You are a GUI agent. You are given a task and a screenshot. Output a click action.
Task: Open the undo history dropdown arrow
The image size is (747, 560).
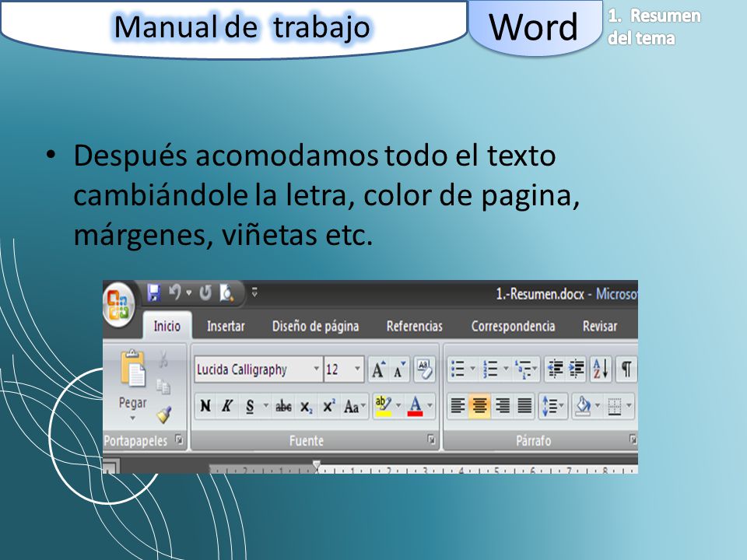pos(189,293)
